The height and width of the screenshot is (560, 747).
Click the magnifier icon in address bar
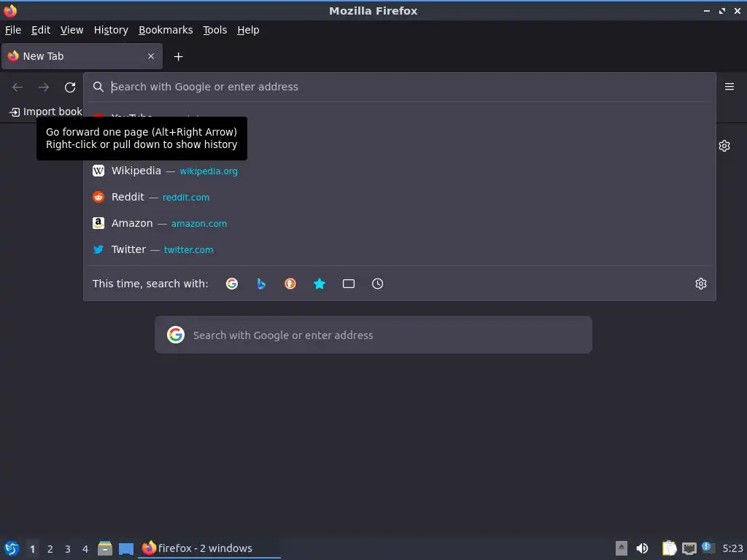tap(98, 87)
